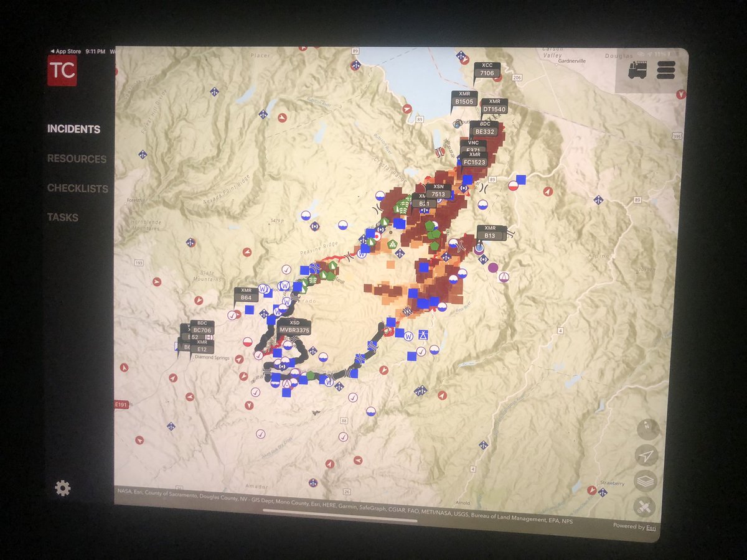This screenshot has width=747, height=560.
Task: Open the TASKS section in the sidebar
Action: [x=63, y=218]
